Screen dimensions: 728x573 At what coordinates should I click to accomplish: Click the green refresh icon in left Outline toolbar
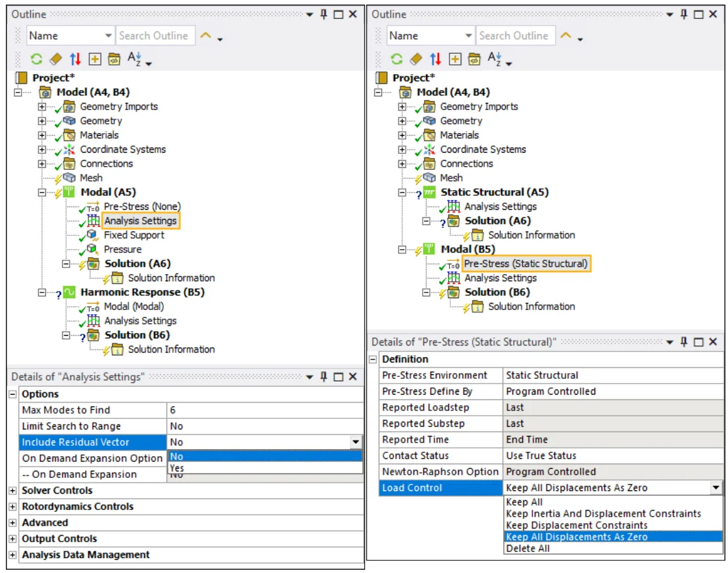click(x=37, y=59)
